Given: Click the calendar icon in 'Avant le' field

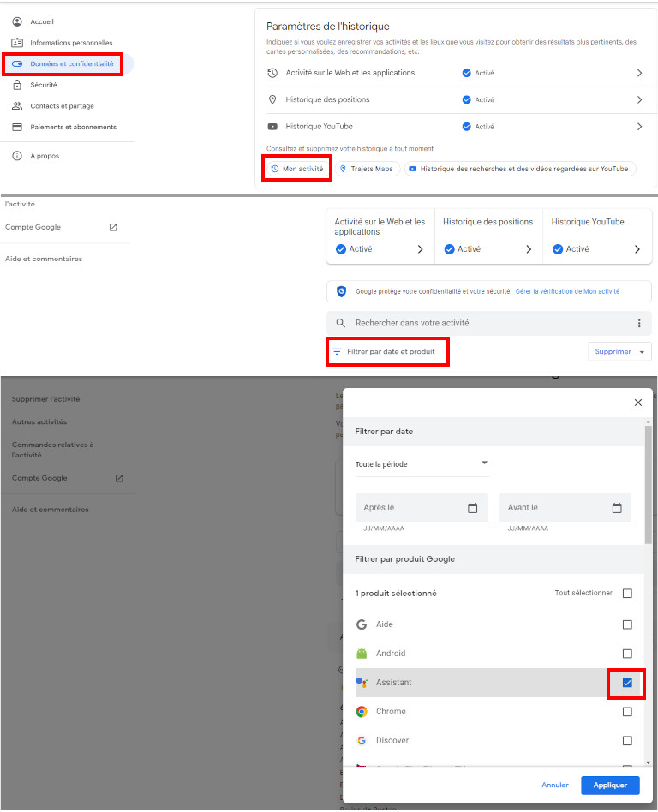Looking at the screenshot, I should pyautogui.click(x=617, y=508).
